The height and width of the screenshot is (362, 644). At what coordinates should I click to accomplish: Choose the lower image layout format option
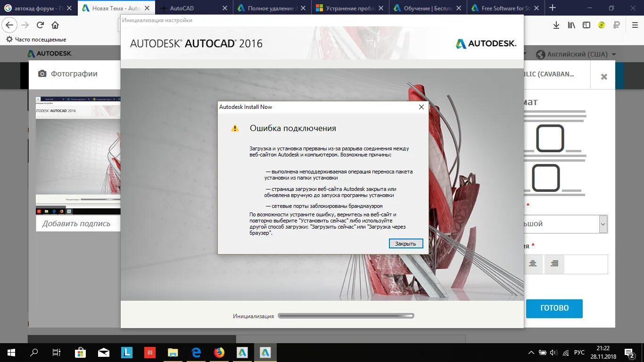546,178
